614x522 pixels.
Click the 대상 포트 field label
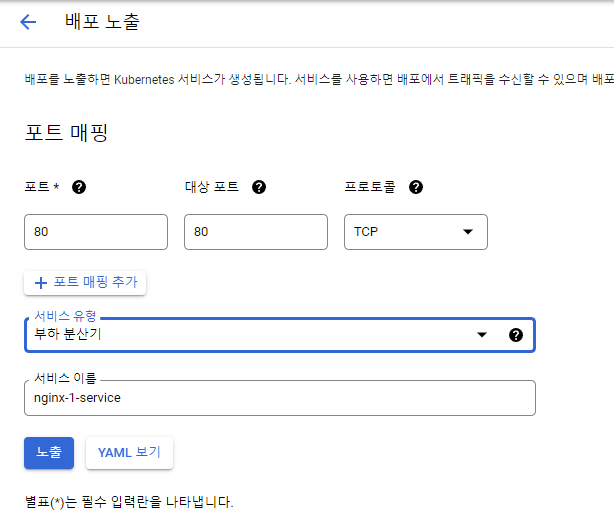212,187
